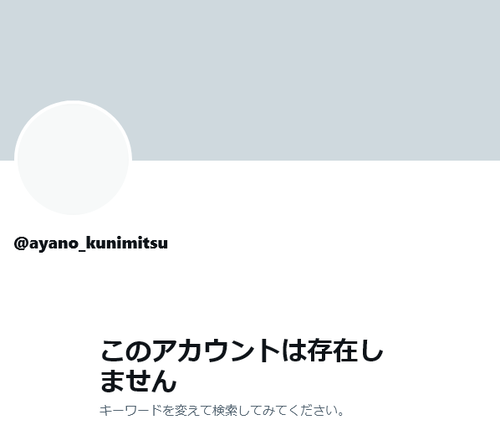Screen dimensions: 500x425
Task: Click the empty round profile avatar placeholder
Action: click(x=73, y=159)
